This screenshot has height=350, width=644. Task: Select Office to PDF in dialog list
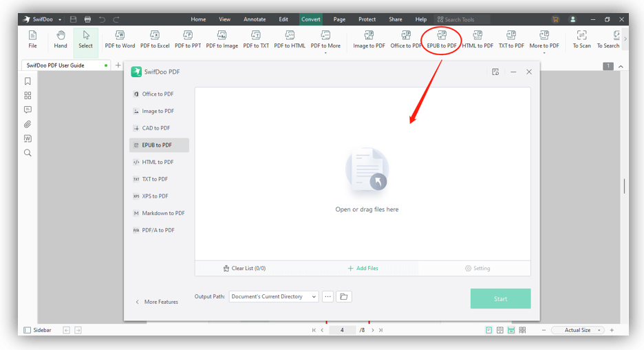[x=159, y=94]
